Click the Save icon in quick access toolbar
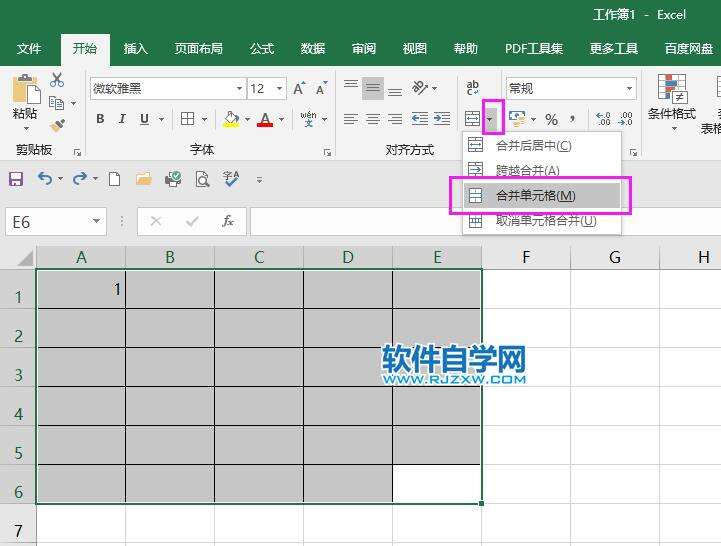 tap(16, 179)
